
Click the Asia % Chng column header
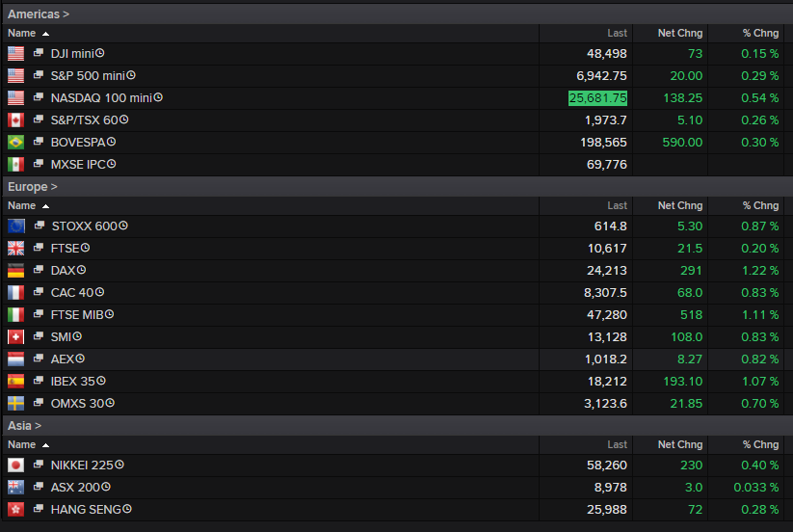(760, 445)
